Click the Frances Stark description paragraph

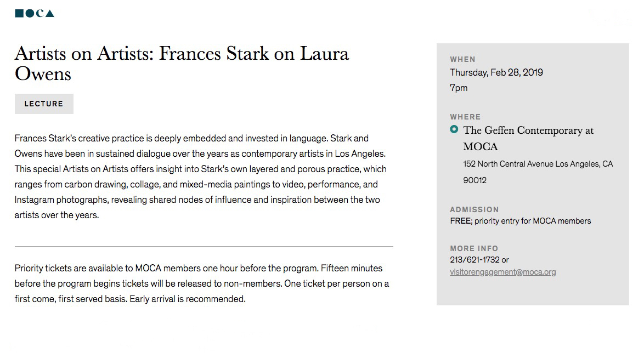tap(201, 177)
